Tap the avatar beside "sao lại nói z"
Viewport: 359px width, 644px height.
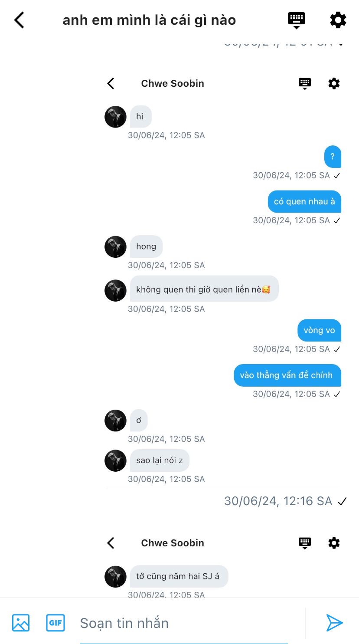pos(115,460)
